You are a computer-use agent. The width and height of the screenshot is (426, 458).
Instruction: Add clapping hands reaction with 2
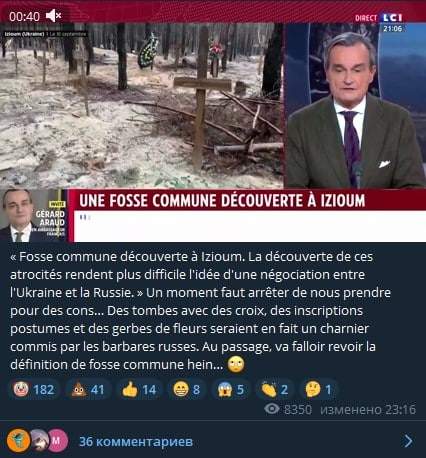[x=275, y=389]
